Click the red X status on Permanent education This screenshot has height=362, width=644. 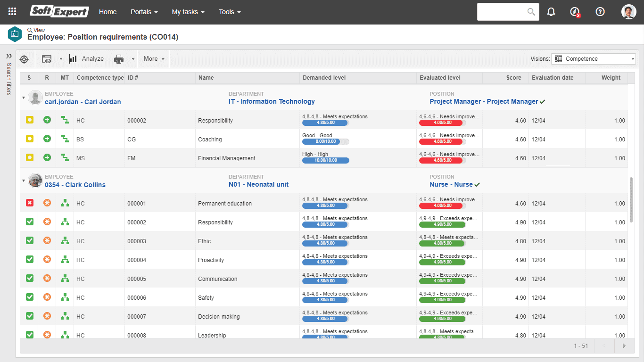click(30, 203)
